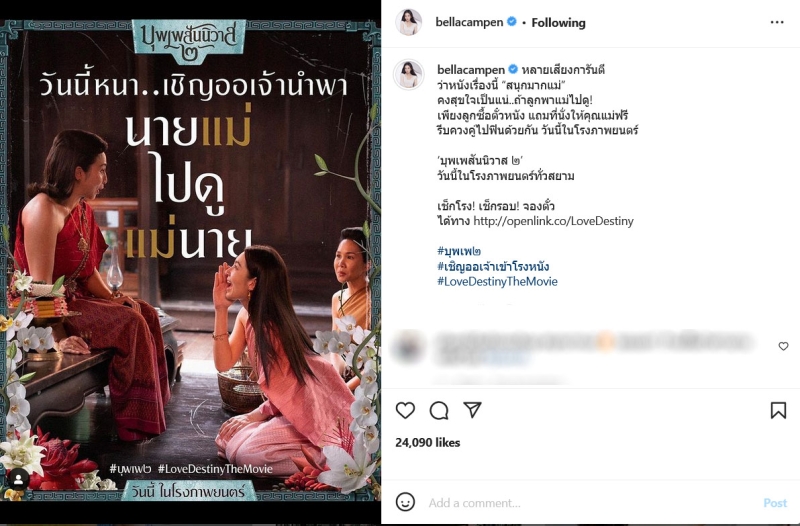Like the blurred comment with small heart
The width and height of the screenshot is (800, 526).
(x=784, y=346)
